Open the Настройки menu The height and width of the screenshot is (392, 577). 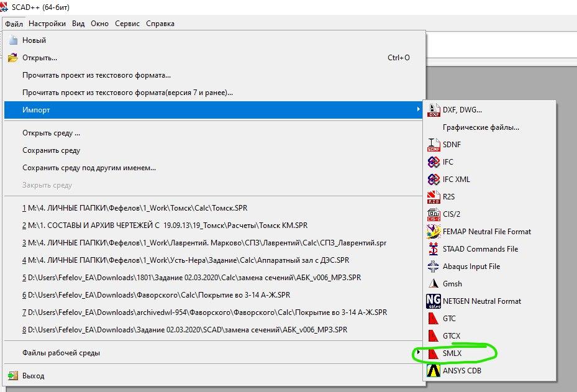point(47,24)
